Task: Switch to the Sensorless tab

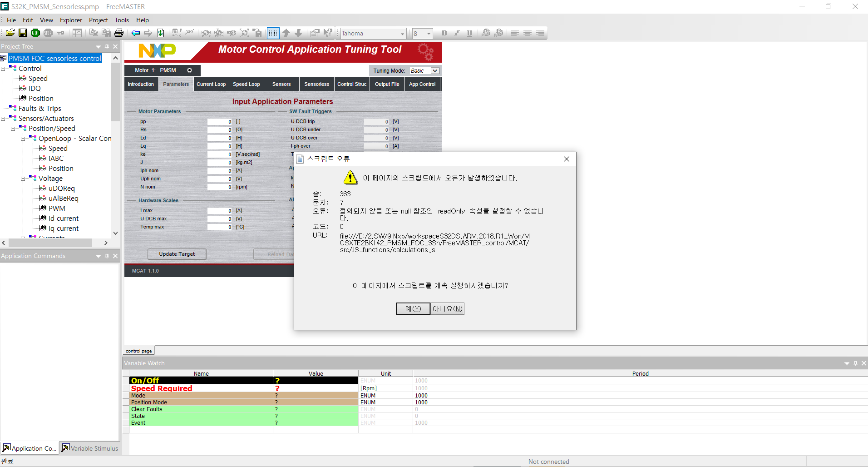Action: 316,84
